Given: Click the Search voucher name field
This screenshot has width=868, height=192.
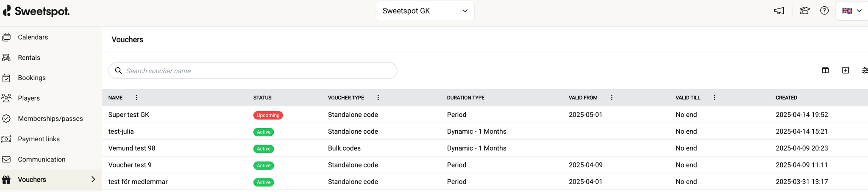Looking at the screenshot, I should pyautogui.click(x=259, y=71).
